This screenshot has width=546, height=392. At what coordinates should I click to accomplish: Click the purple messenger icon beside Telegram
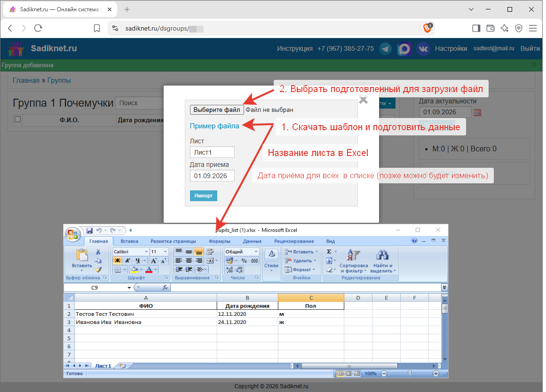404,49
